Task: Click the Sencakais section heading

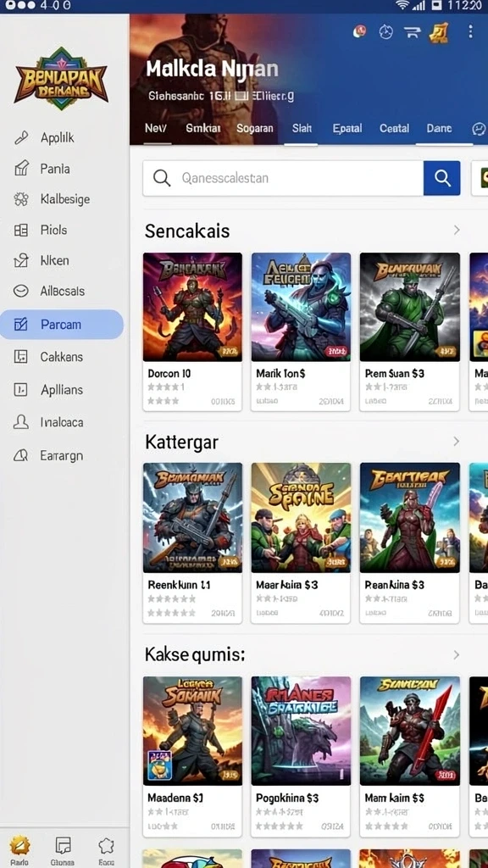Action: 187,231
